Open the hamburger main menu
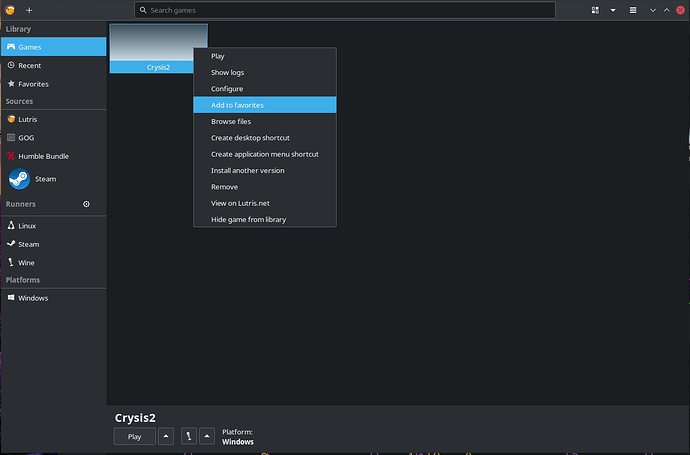The image size is (690, 455). (633, 10)
